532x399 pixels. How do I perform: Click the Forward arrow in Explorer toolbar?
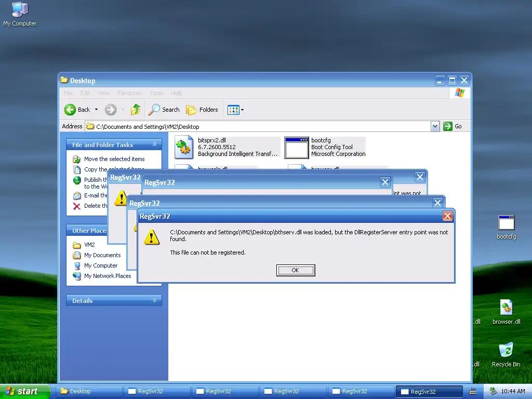(111, 110)
